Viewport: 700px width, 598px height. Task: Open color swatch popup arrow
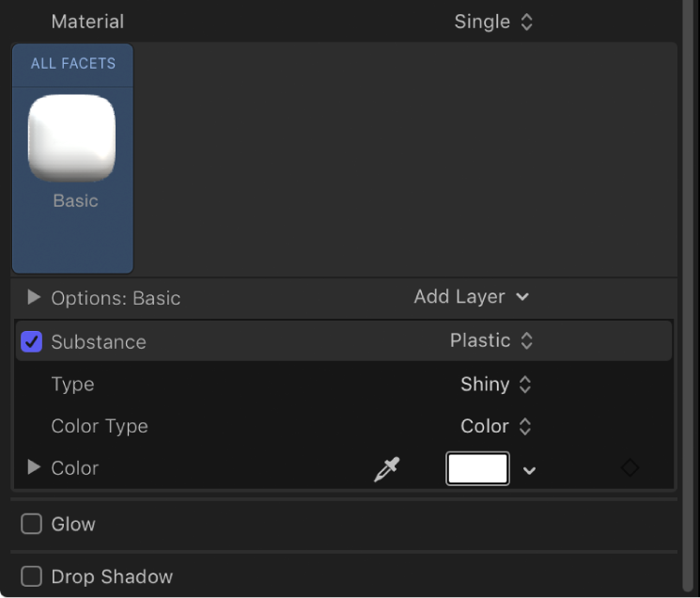point(530,470)
